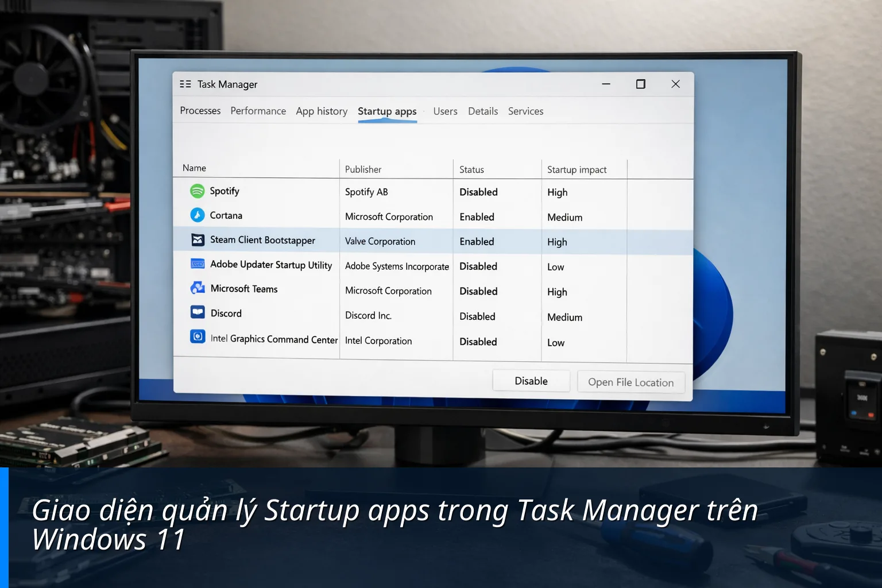Select the Discord entry name
The image size is (882, 588).
[226, 314]
